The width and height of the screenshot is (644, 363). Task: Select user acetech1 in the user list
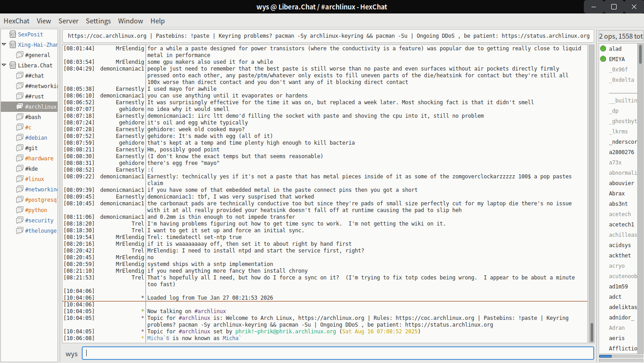pyautogui.click(x=618, y=225)
